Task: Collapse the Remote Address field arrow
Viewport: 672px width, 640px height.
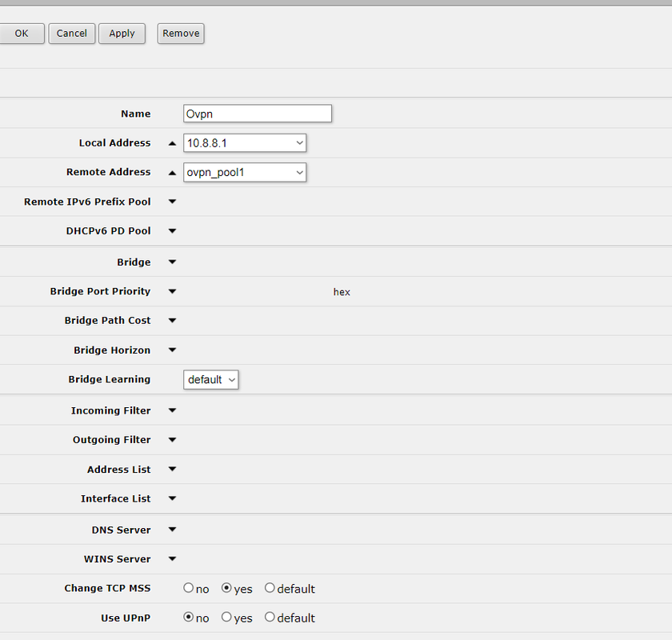Action: (172, 173)
